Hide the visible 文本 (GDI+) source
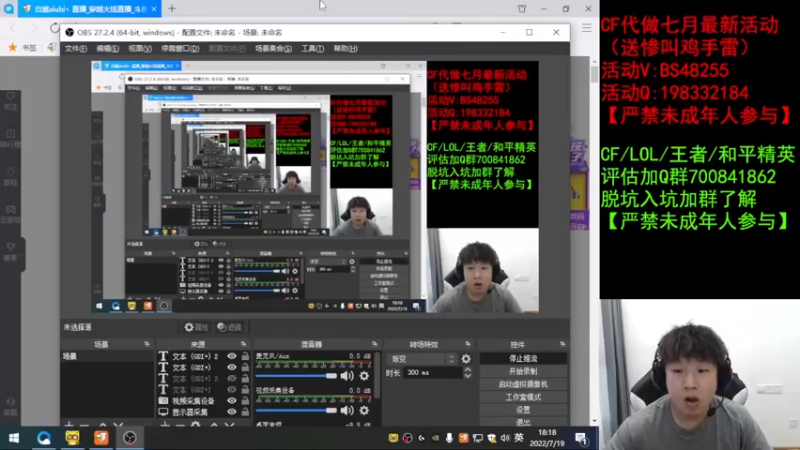This screenshot has height=450, width=800. click(x=232, y=367)
